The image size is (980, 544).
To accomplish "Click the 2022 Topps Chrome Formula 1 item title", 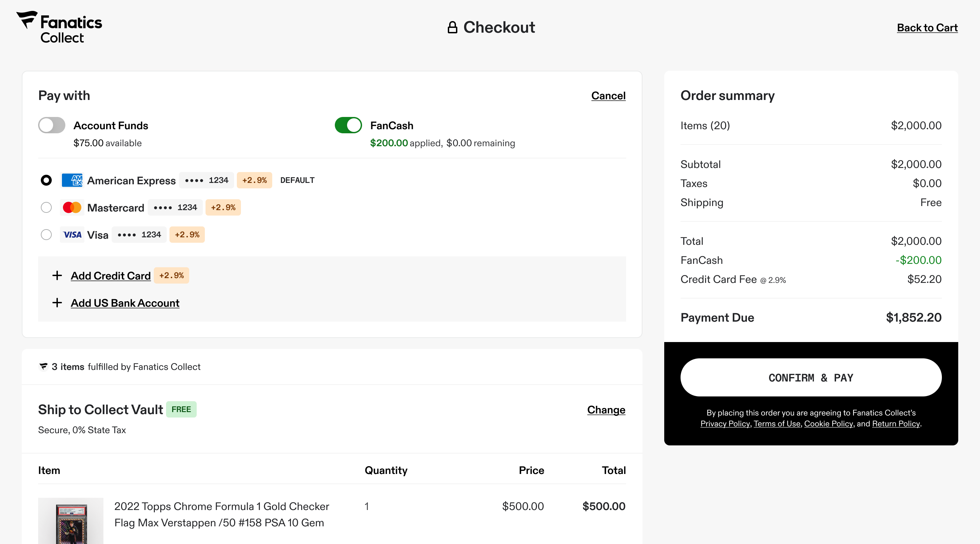I will pyautogui.click(x=222, y=514).
